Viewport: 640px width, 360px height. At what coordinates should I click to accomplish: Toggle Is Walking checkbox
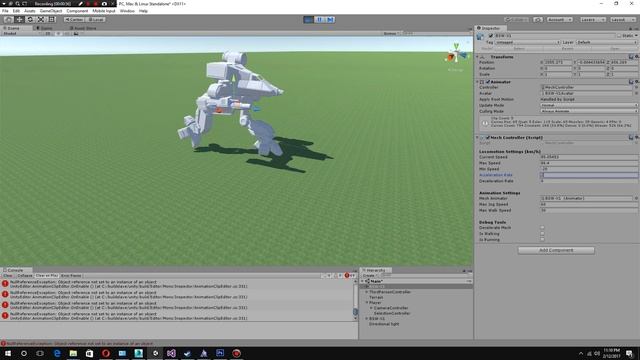[542, 234]
